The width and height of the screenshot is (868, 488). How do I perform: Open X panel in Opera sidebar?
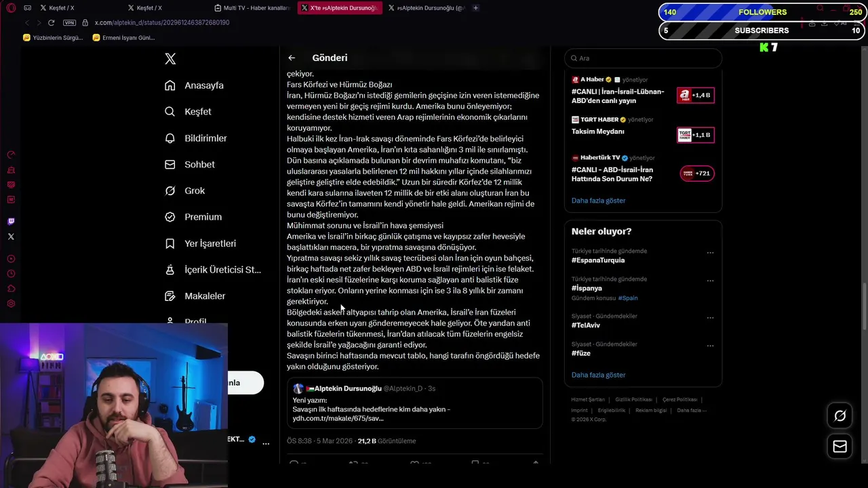[x=11, y=237]
